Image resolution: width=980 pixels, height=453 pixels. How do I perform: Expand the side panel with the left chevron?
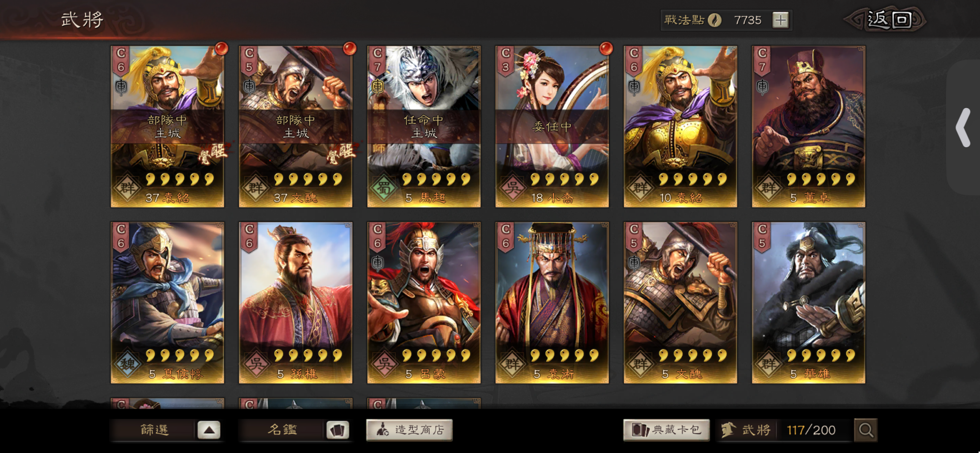pos(963,127)
